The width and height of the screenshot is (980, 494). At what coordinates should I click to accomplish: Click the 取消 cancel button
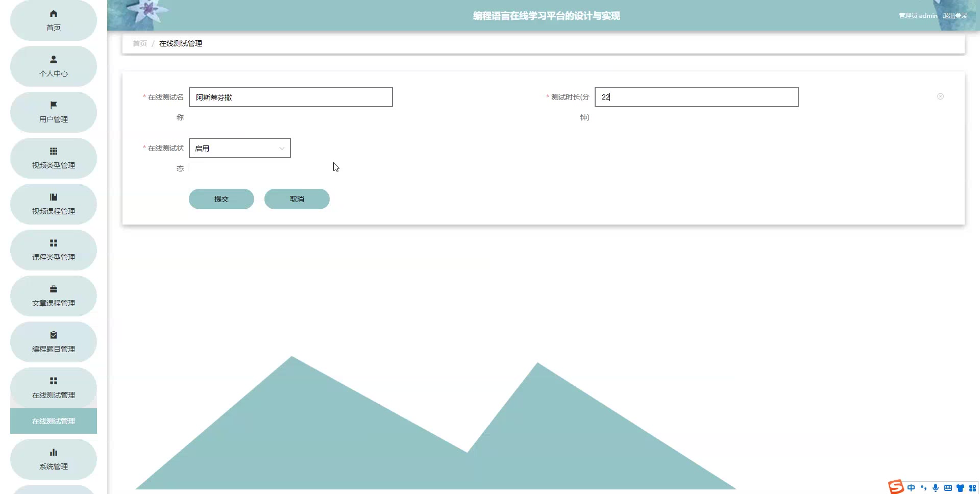[x=297, y=199]
